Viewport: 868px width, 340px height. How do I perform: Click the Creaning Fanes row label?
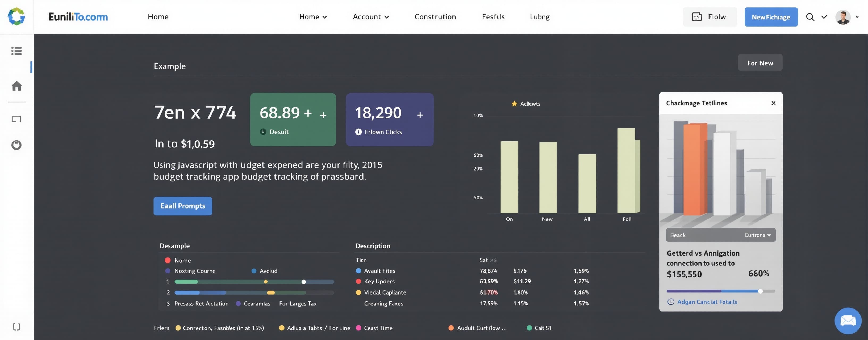[383, 303]
